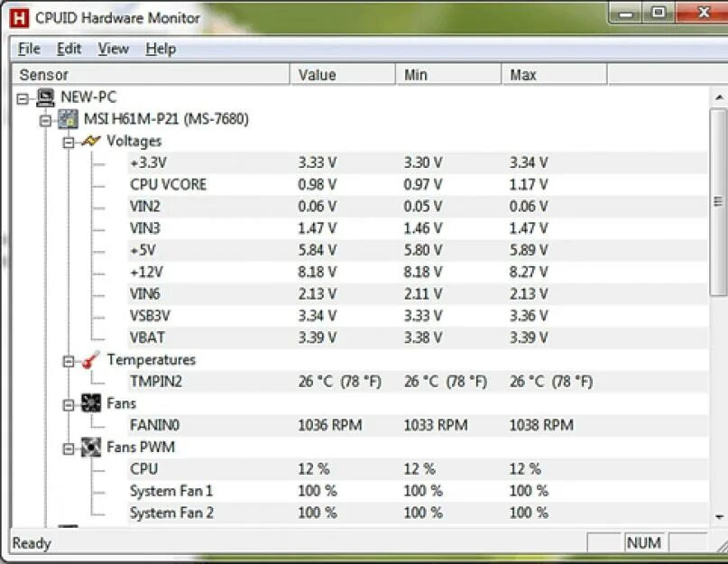The width and height of the screenshot is (728, 564).
Task: Close the Hardware Monitor window
Action: (x=702, y=13)
